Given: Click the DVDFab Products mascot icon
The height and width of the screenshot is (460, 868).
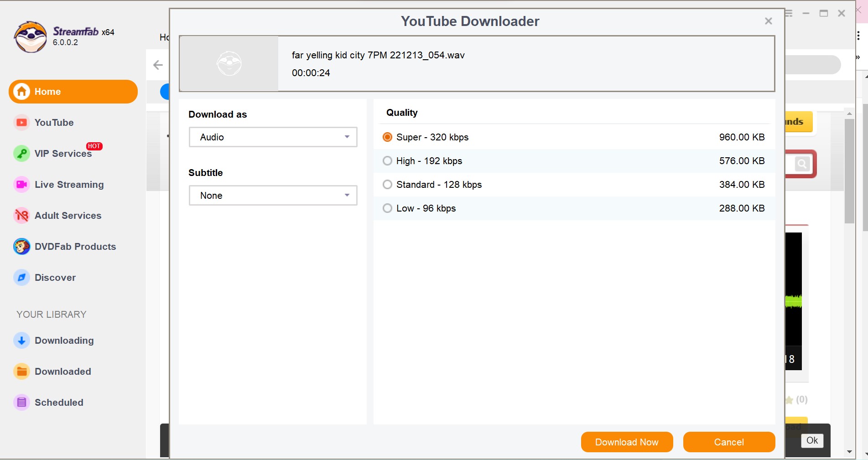Looking at the screenshot, I should pos(21,247).
